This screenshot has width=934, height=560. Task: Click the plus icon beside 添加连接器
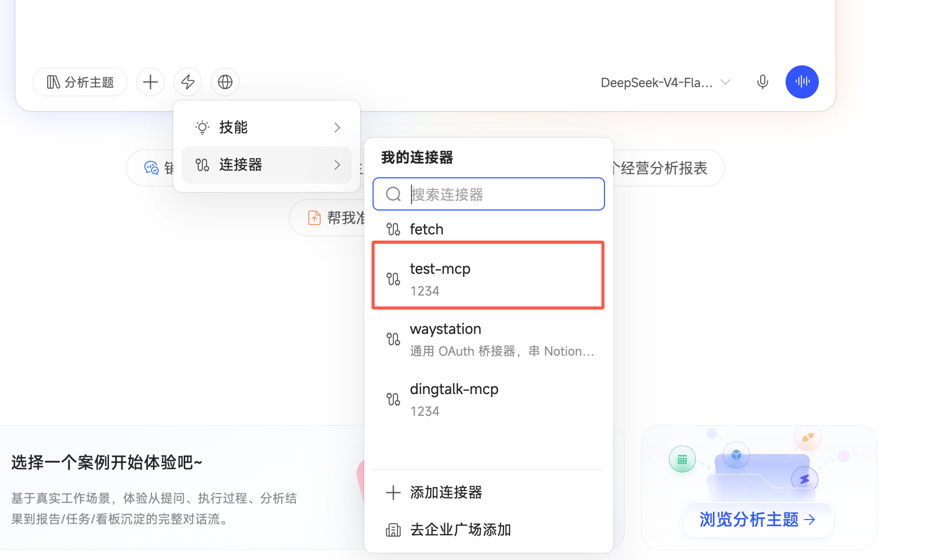tap(393, 493)
